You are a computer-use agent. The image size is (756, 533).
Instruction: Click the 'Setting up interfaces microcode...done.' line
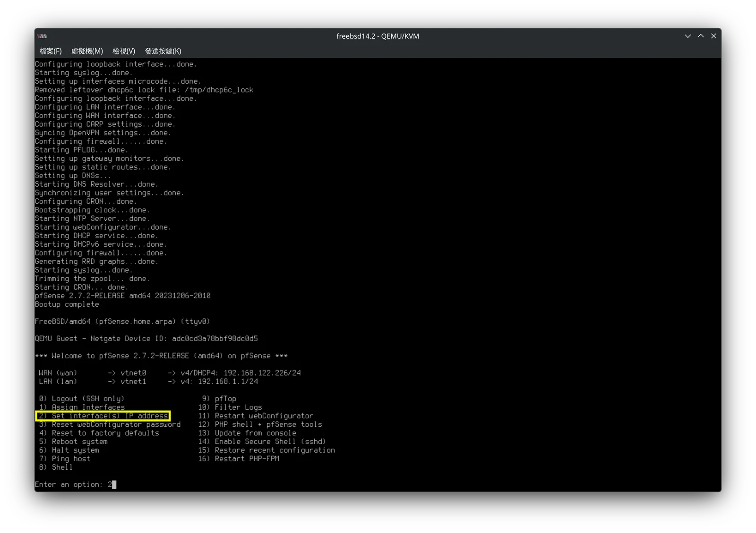[118, 81]
